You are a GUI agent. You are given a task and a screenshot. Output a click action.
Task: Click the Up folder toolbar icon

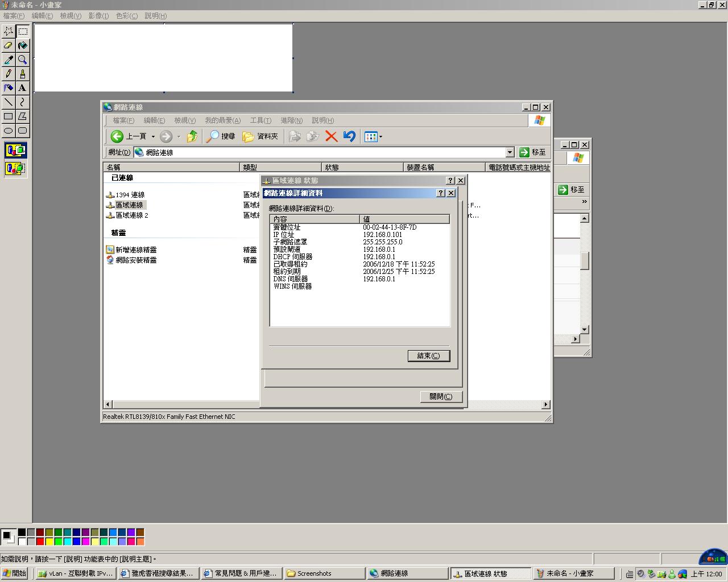(192, 136)
